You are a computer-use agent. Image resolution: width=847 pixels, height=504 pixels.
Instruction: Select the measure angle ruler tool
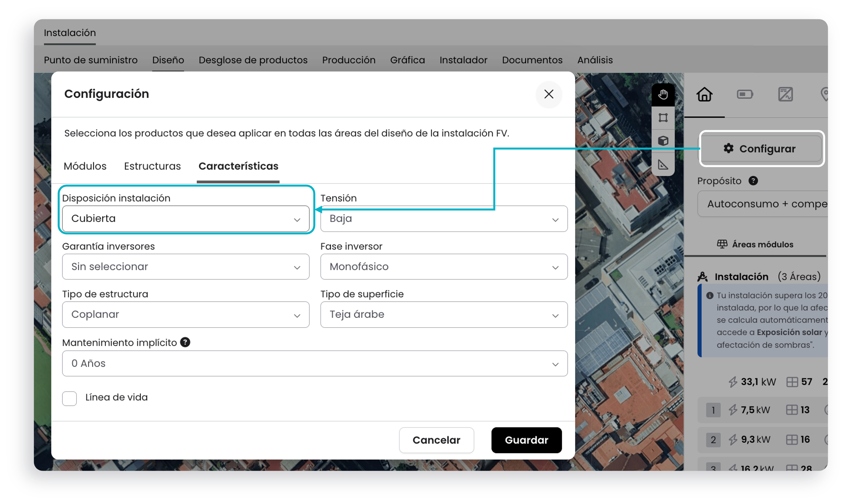(x=663, y=165)
